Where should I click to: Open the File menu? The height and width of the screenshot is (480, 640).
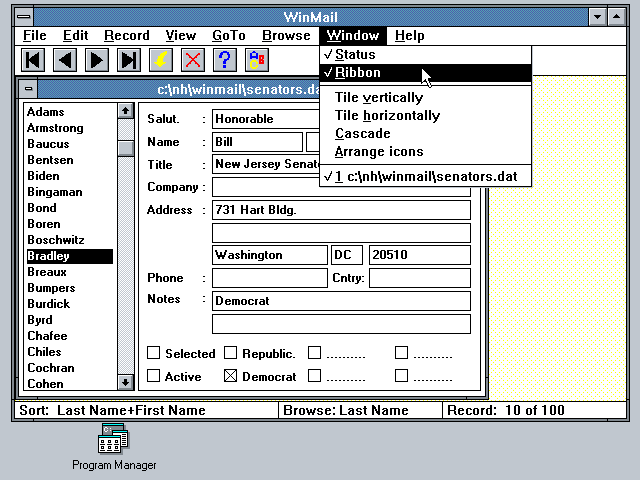tap(35, 36)
